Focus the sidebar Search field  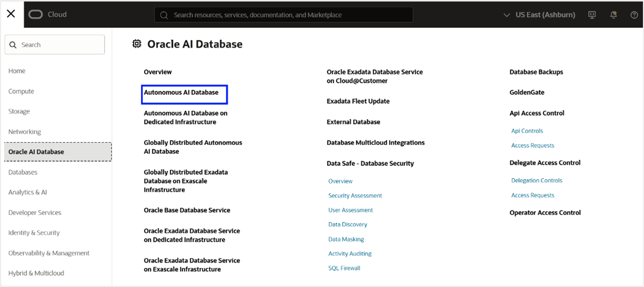coord(55,45)
